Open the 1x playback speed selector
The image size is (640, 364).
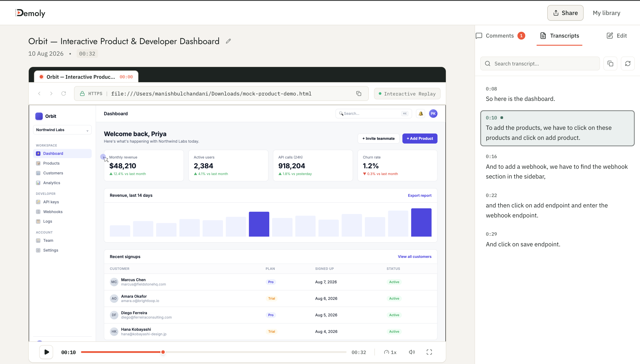(x=390, y=352)
